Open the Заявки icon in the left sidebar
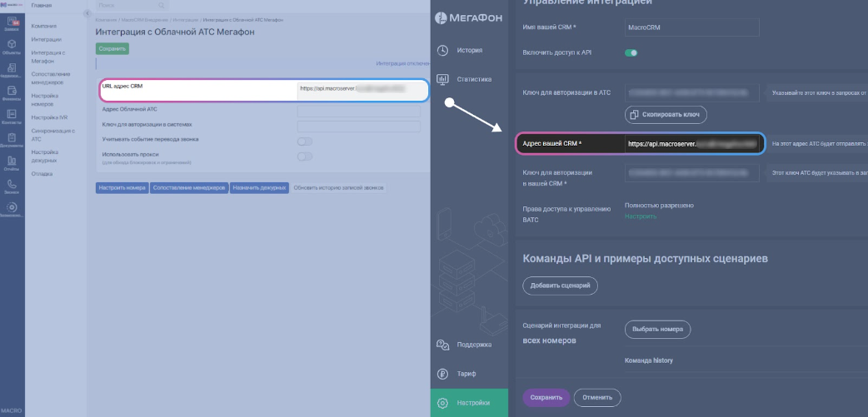This screenshot has width=868, height=417. (x=12, y=24)
